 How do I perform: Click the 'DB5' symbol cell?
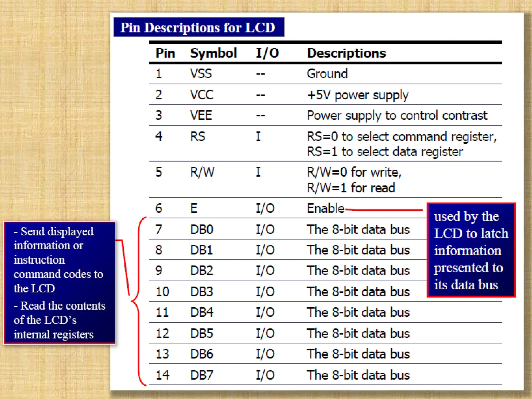(x=201, y=333)
